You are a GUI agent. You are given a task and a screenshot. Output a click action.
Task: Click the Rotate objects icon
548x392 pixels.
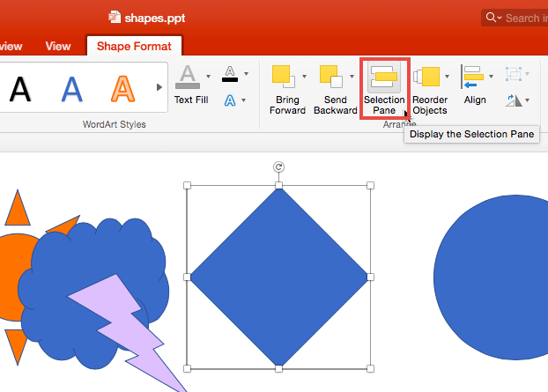(x=514, y=100)
